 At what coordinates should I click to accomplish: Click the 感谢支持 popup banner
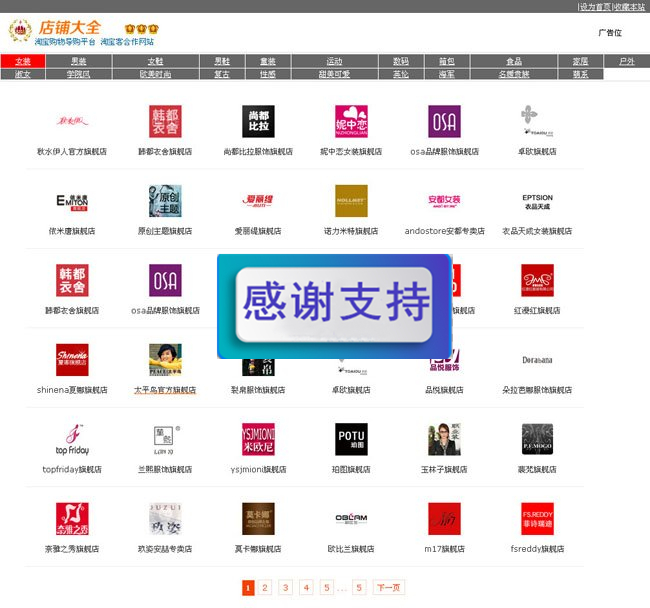tap(335, 306)
